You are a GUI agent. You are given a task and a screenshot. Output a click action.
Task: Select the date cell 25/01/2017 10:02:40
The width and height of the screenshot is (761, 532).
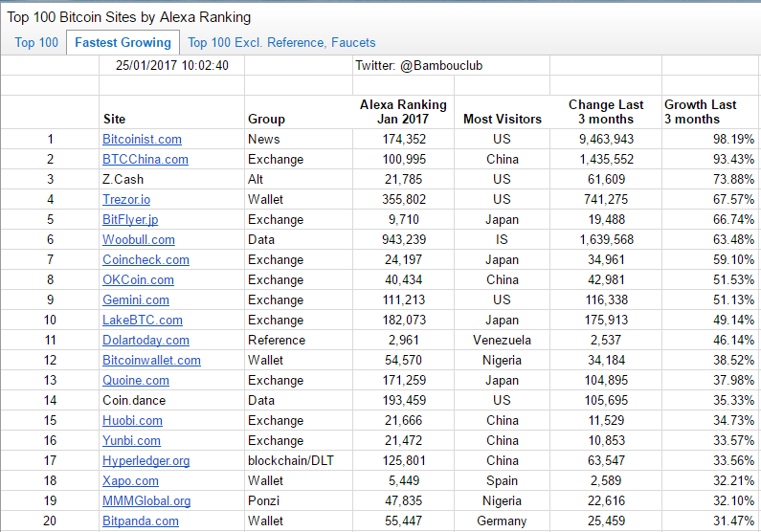(x=171, y=65)
